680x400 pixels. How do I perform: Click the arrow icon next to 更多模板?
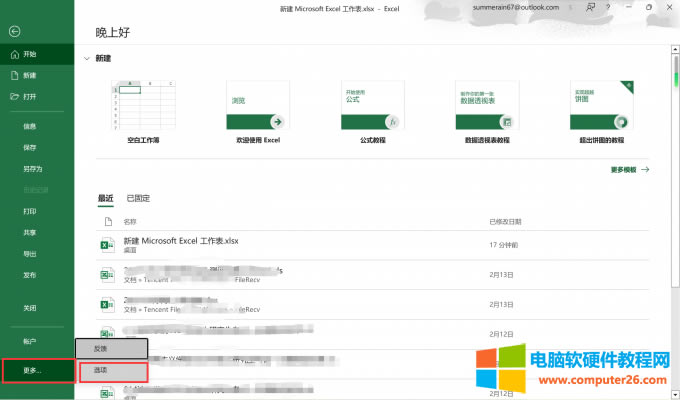point(645,170)
